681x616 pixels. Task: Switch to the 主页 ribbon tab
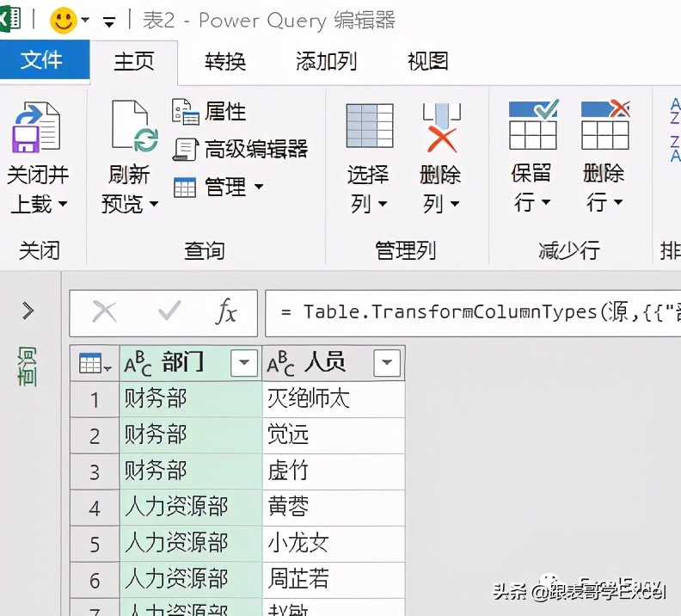coord(134,61)
